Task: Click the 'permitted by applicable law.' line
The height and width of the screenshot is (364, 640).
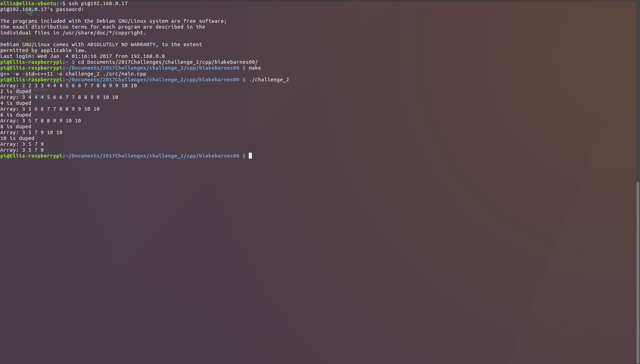Action: coord(43,50)
